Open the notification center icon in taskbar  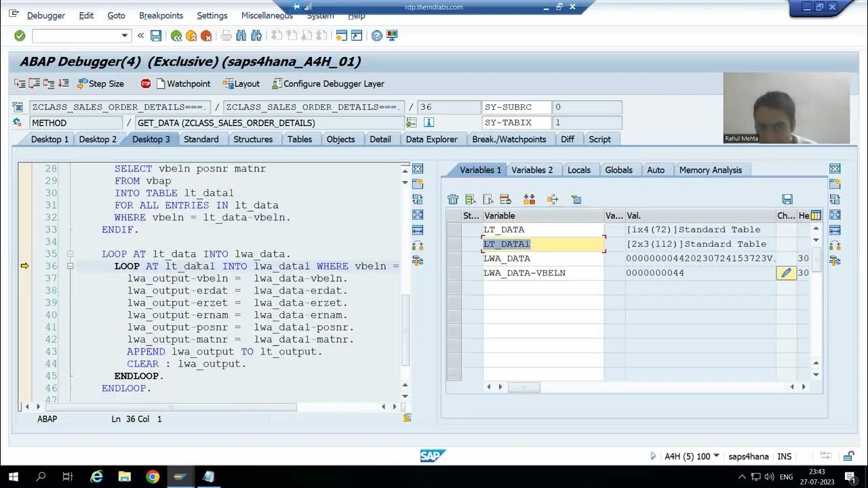850,476
